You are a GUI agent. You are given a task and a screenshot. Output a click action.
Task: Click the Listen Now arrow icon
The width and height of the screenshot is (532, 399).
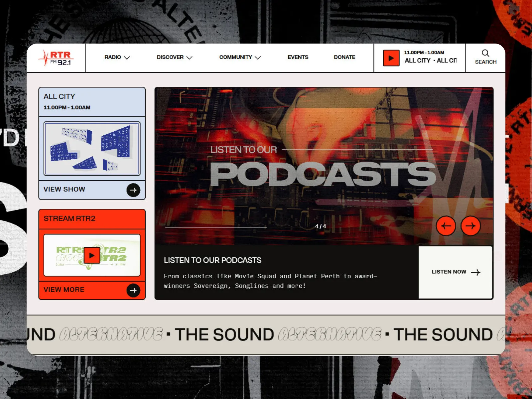click(475, 272)
